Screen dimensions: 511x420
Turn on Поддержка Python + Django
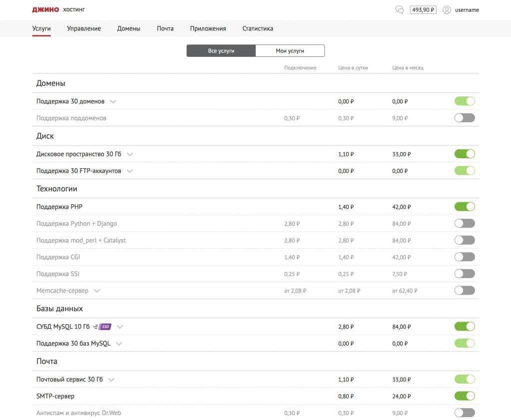(x=464, y=224)
